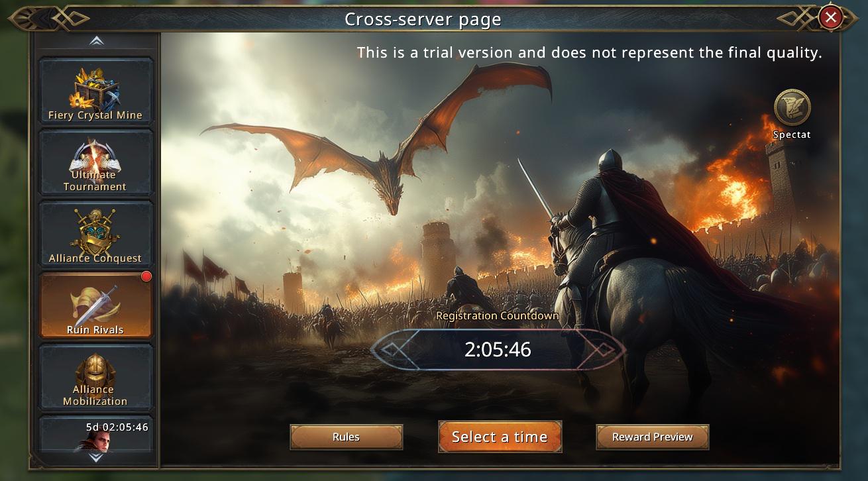Click the Select a time button

point(500,437)
